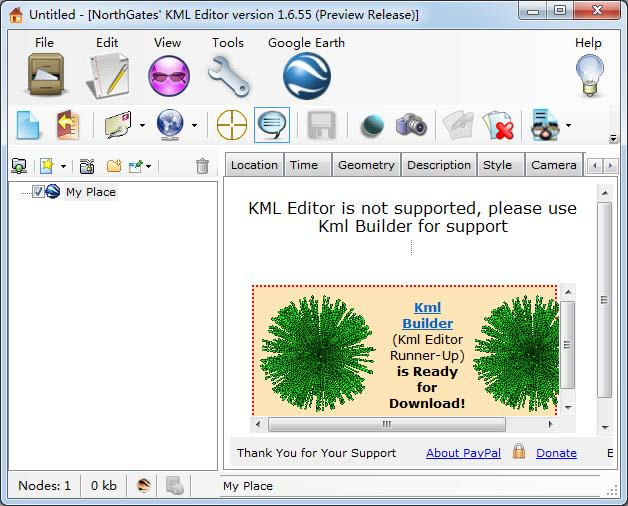Open the File menu cabinet icon
This screenshot has width=628, height=506.
click(45, 75)
